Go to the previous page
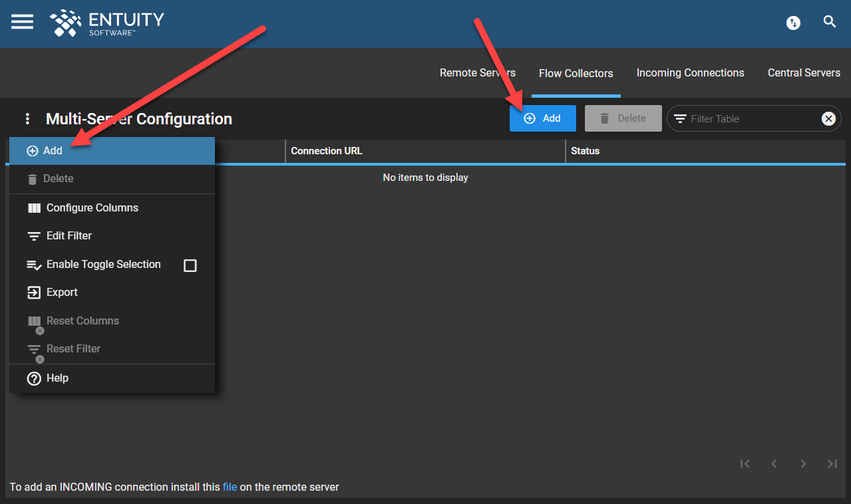Image resolution: width=851 pixels, height=504 pixels. pyautogui.click(x=774, y=464)
